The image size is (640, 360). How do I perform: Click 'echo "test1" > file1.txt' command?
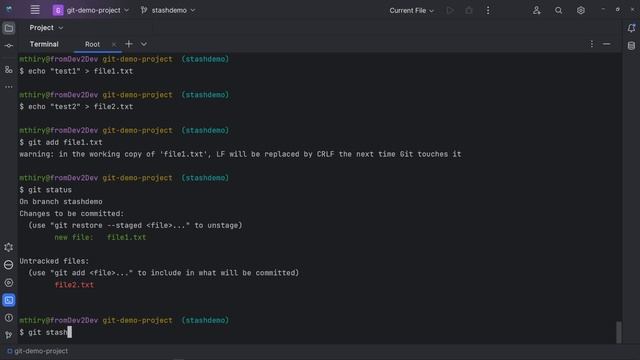80,71
